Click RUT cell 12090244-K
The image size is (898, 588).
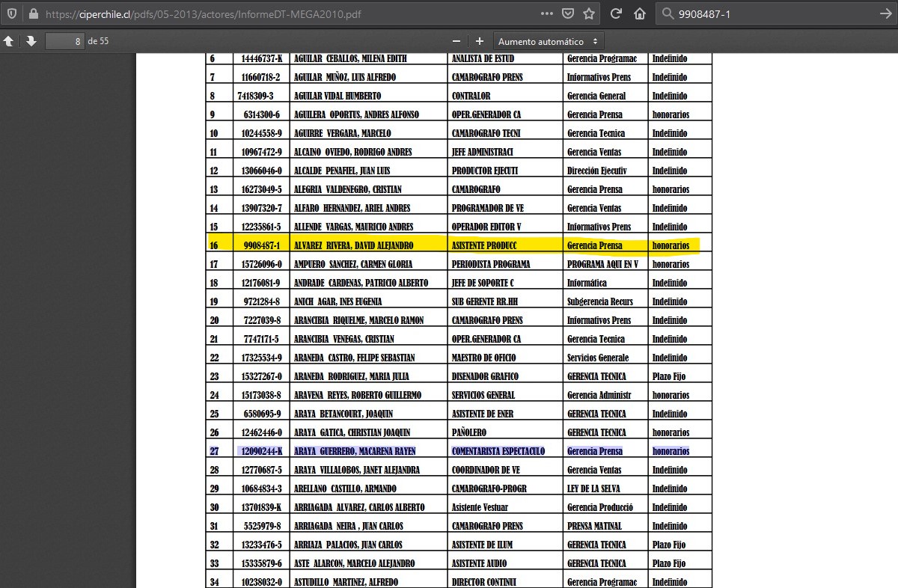(x=262, y=451)
